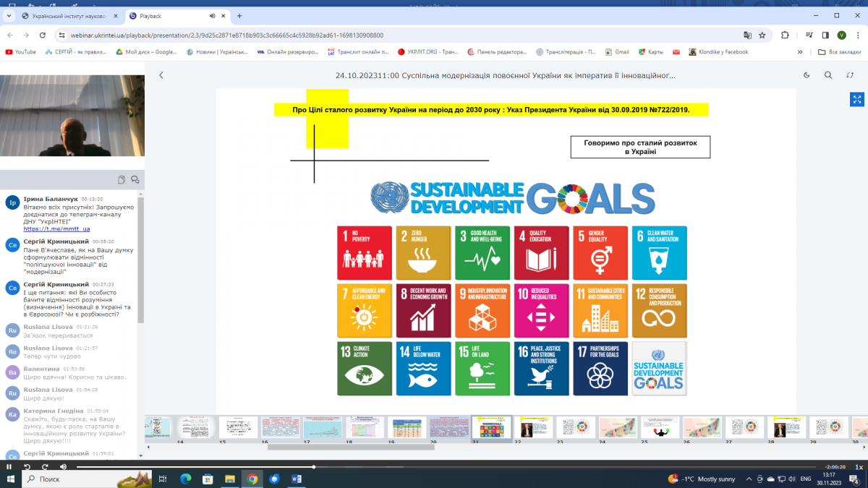Click message by Ірина Баланчук in chat
This screenshot has width=868, height=488.
(69, 213)
